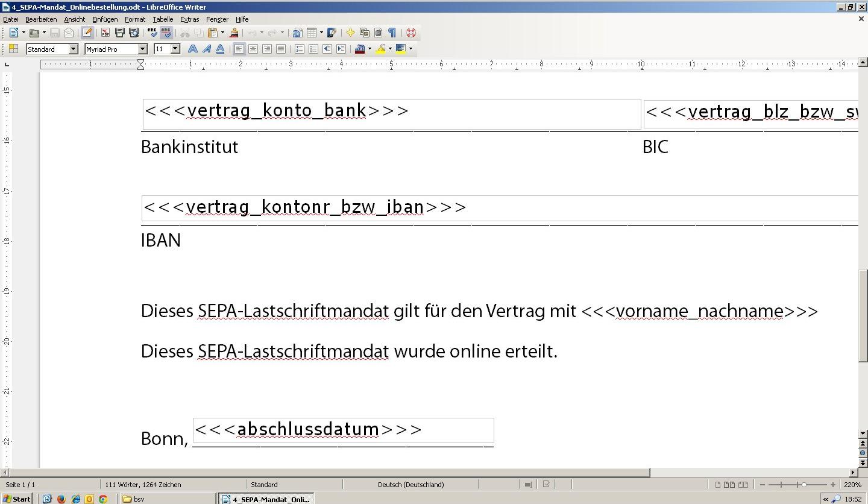The image size is (868, 504).
Task: Click zoom out minus button
Action: (x=763, y=485)
